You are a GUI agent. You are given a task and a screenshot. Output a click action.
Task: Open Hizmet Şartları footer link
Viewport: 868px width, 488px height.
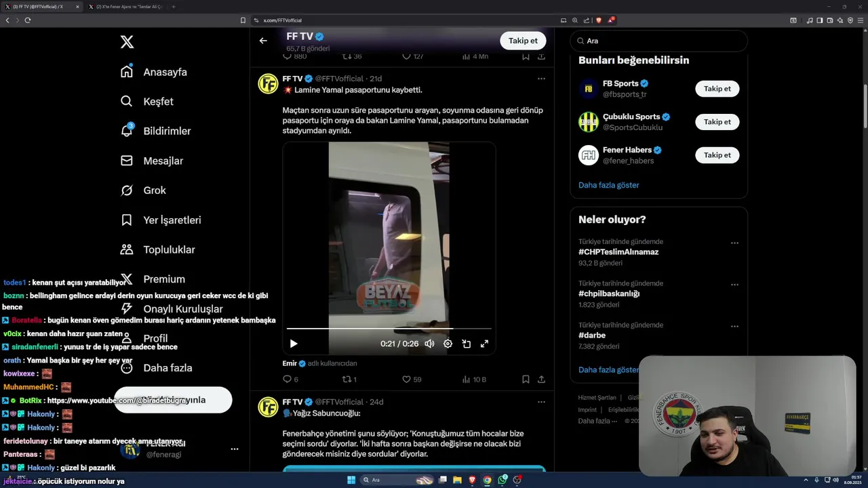597,398
